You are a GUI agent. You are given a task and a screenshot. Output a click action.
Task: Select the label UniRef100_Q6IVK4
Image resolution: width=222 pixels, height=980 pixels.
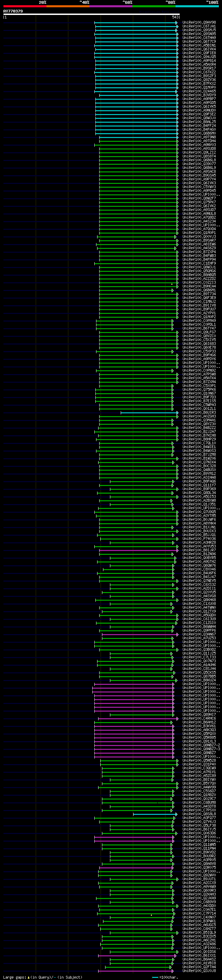(199, 49)
